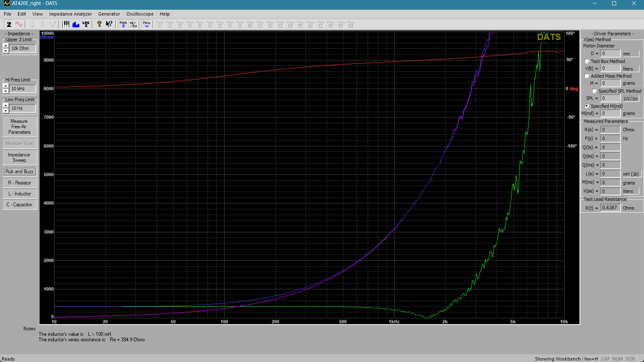Select the Specified SPL Method radio button
The height and width of the screenshot is (362, 644).
click(594, 91)
